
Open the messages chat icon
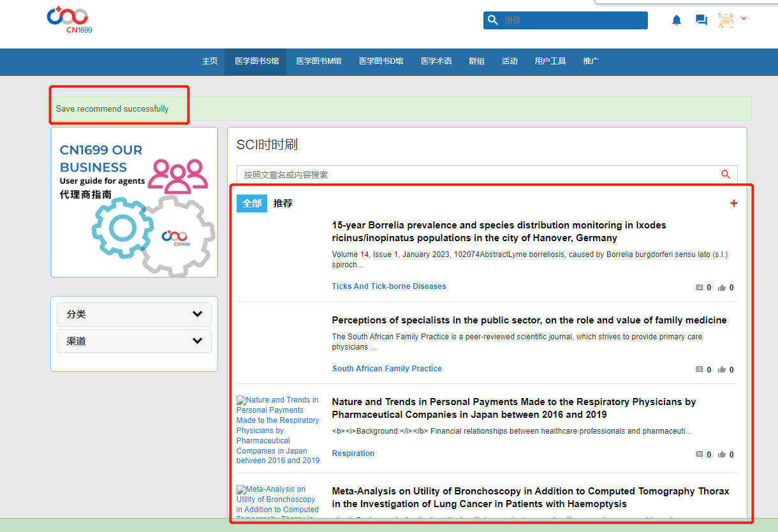701,20
